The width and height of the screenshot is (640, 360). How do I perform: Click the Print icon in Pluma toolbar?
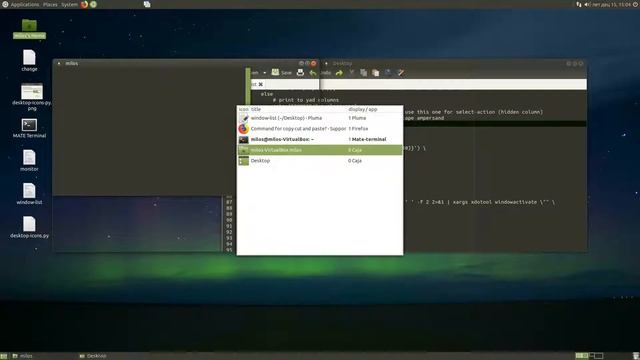pos(300,73)
